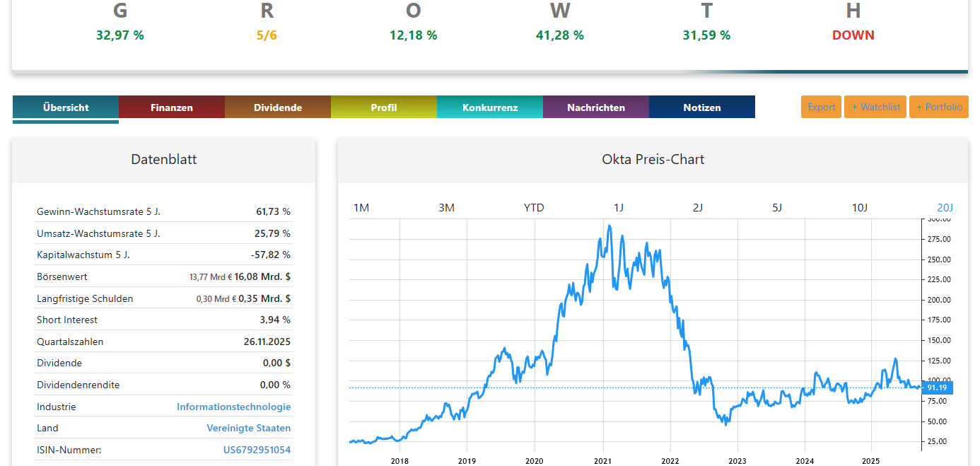Click the + Portfolio button
Viewport: 980px width, 466px height.
click(939, 107)
